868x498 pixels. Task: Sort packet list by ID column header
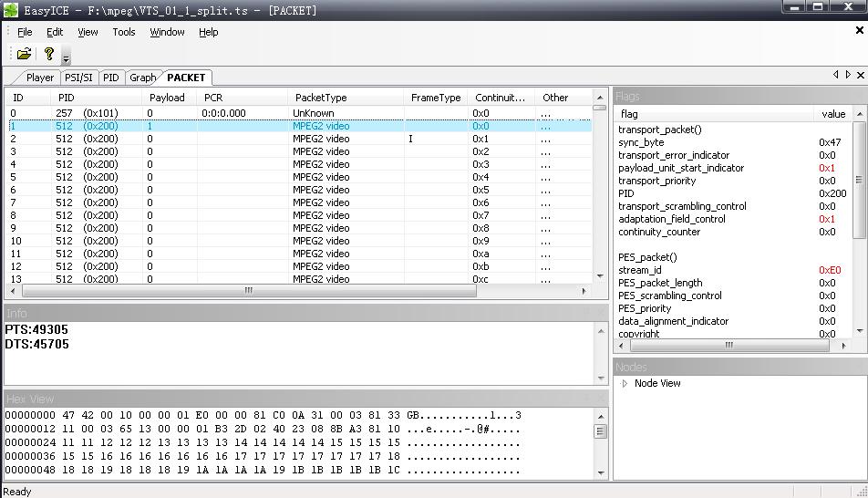tap(29, 98)
